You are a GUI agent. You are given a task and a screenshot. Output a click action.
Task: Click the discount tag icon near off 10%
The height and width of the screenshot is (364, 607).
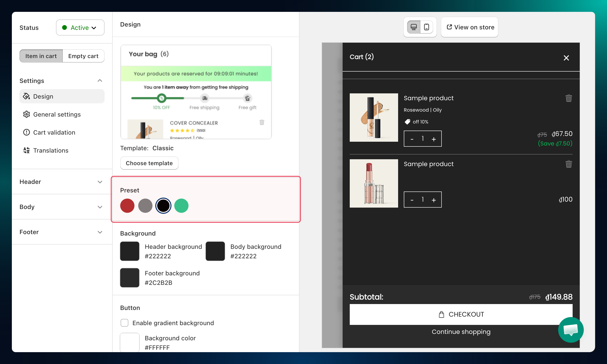407,122
